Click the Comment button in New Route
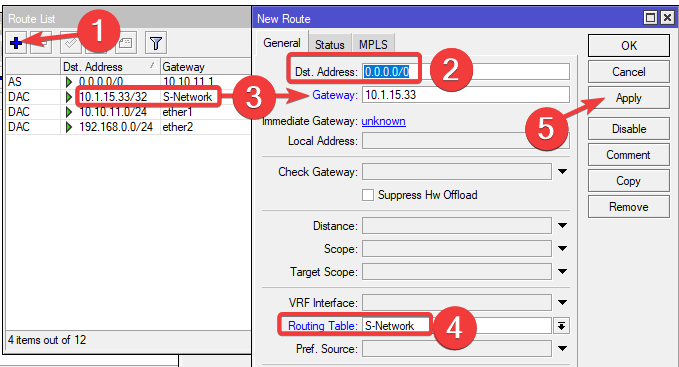679x367 pixels. 629,155
